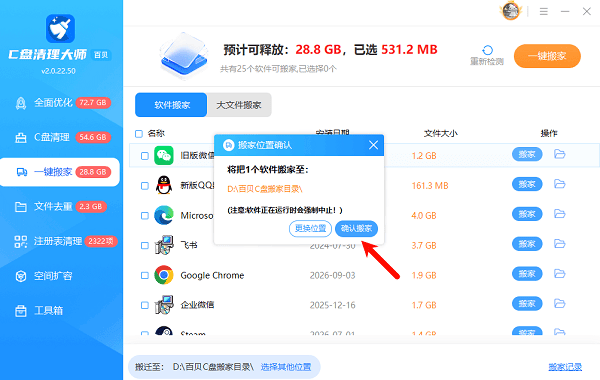Click the 企业微信 name text
This screenshot has width=600, height=380.
point(197,305)
